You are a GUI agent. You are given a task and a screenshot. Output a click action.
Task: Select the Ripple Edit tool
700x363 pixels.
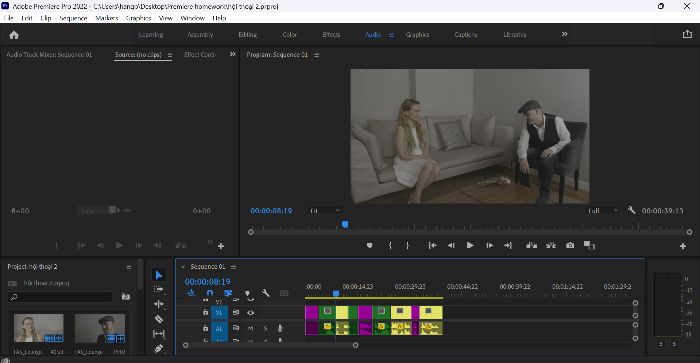[x=158, y=304]
